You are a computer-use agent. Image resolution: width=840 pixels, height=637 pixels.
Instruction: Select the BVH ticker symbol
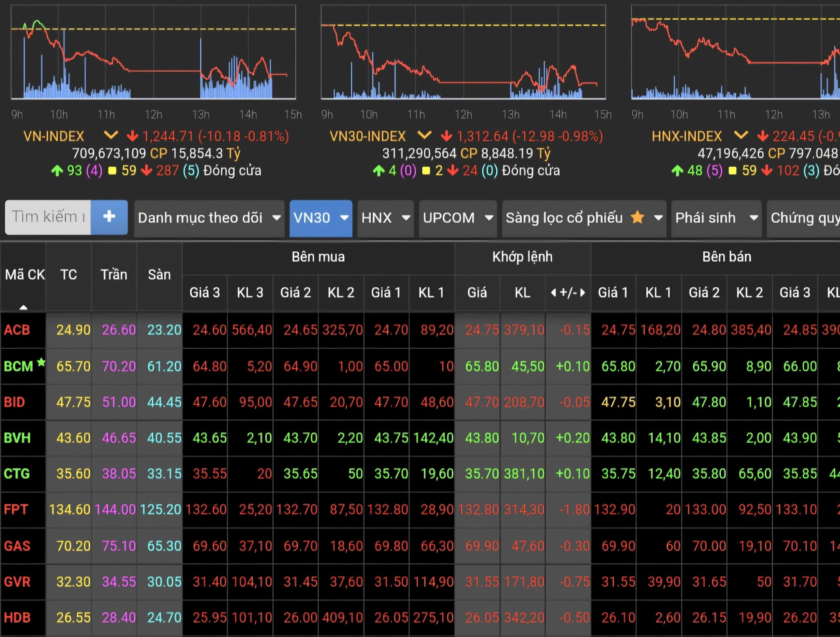coord(17,438)
